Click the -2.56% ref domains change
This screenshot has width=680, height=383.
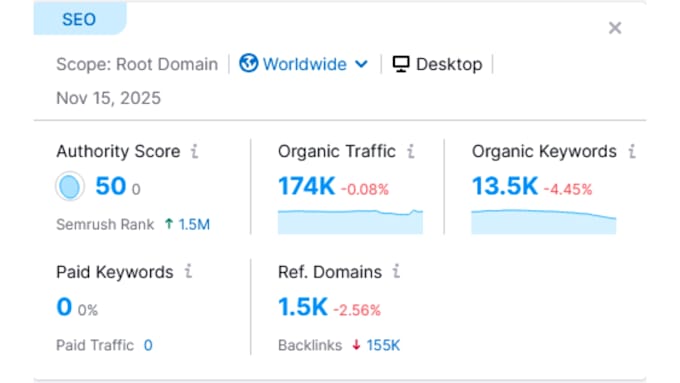(x=357, y=311)
